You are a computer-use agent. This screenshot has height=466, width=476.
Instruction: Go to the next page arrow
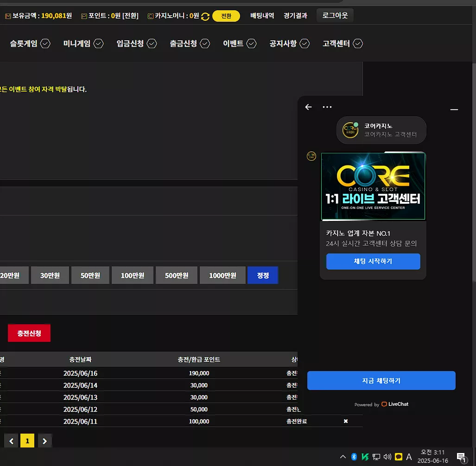[44, 441]
